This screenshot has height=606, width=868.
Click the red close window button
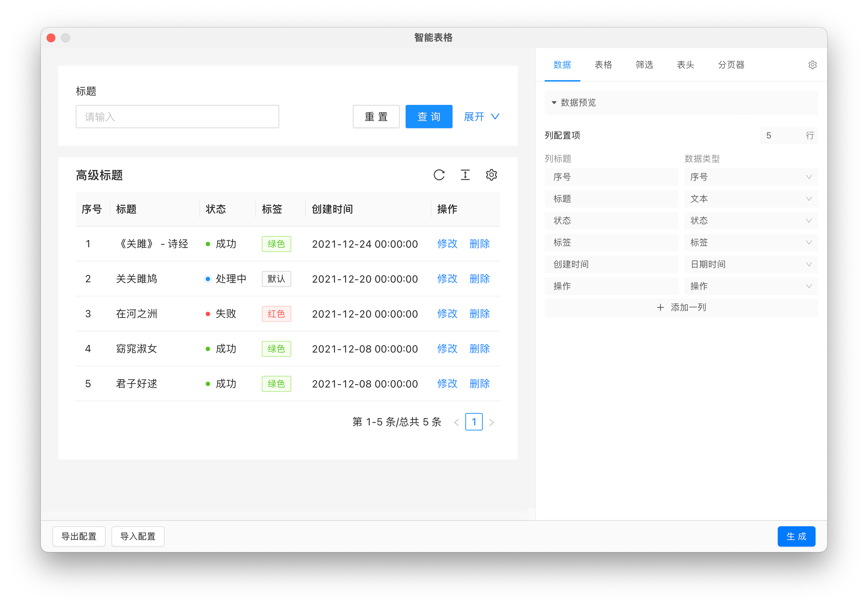click(x=51, y=38)
